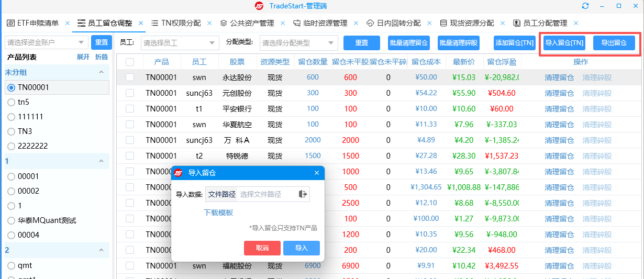The height and width of the screenshot is (279, 644).
Task: Toggle the select-all checkbox in table header
Action: pos(130,62)
